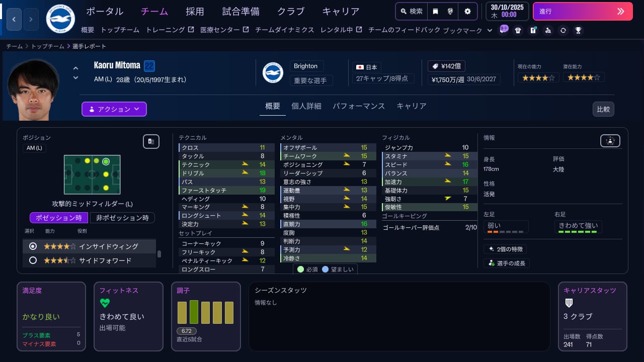This screenshot has height=362, width=644.
Task: Open the settings gear icon
Action: [468, 11]
